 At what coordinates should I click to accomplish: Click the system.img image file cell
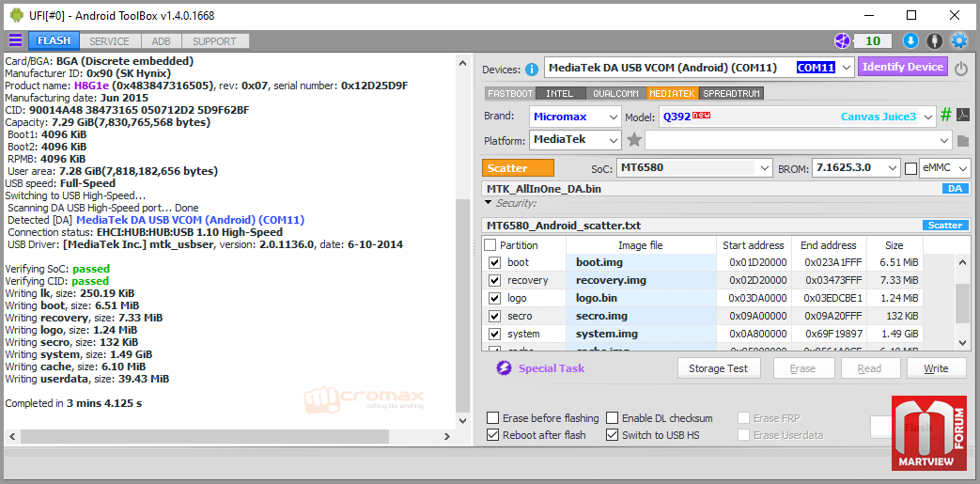[641, 334]
